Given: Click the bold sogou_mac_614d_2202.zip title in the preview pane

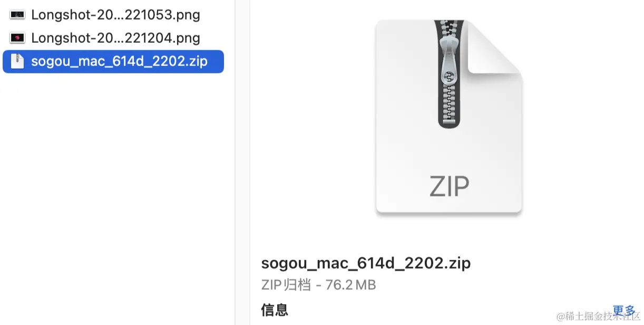Looking at the screenshot, I should pos(366,263).
